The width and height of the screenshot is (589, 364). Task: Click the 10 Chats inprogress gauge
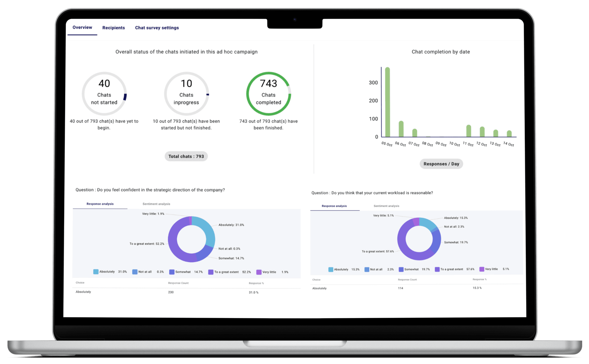[x=186, y=94]
